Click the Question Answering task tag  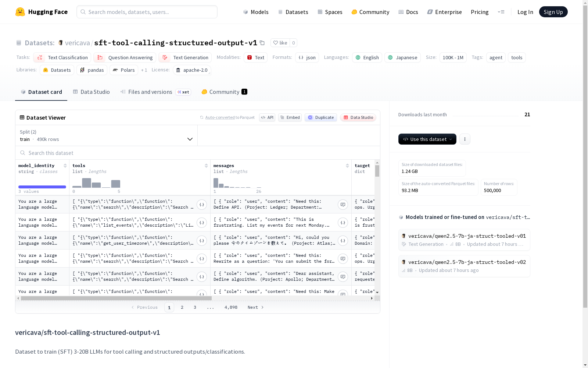coord(125,57)
